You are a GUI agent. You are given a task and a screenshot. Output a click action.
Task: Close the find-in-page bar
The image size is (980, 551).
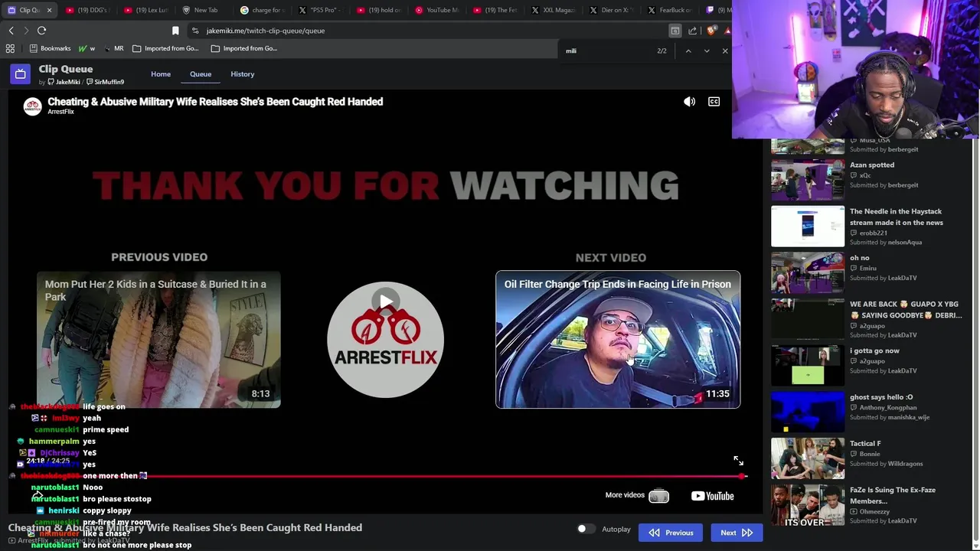724,51
